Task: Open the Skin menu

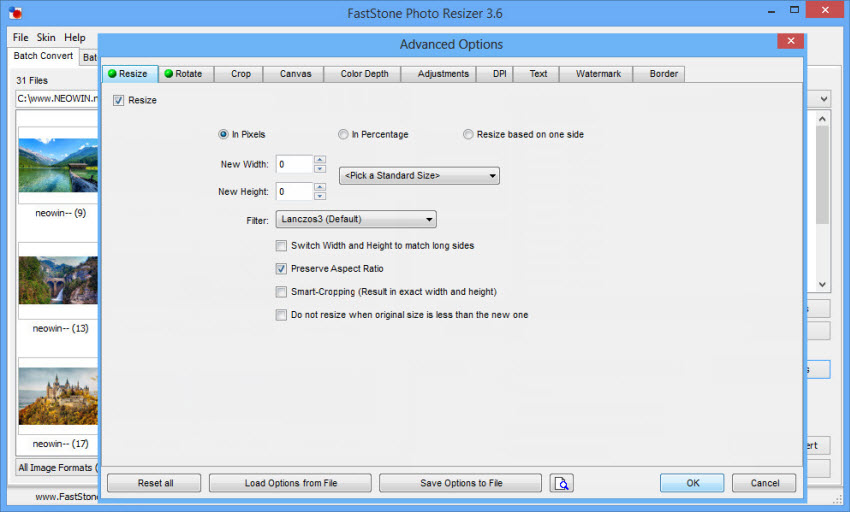Action: [46, 37]
